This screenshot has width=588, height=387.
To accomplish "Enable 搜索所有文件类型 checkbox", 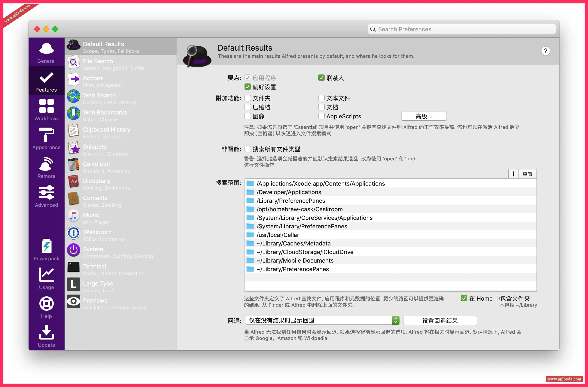I will [x=248, y=149].
